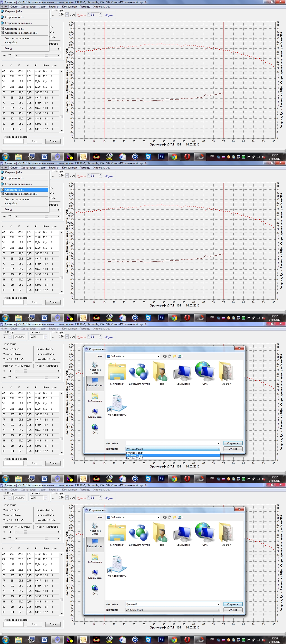Close the График45 save dialog with the red X
The image size is (286, 644).
coord(239,509)
